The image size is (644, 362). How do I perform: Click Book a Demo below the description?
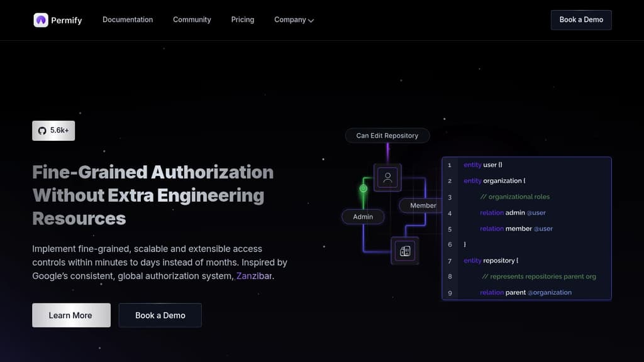(x=160, y=315)
